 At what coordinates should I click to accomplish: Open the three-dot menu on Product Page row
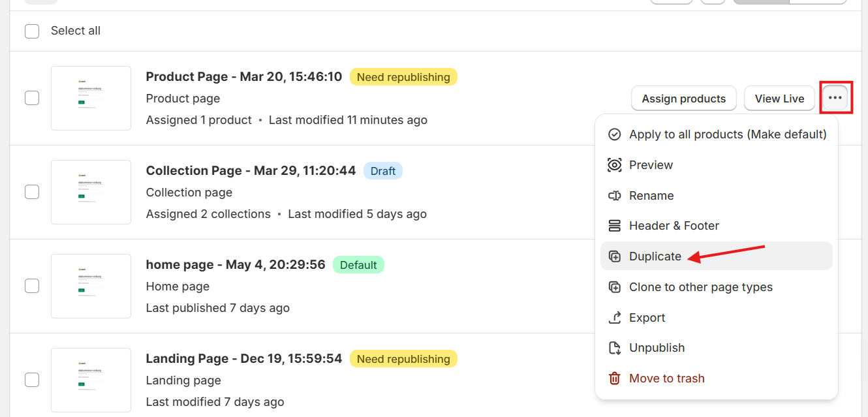(x=836, y=97)
